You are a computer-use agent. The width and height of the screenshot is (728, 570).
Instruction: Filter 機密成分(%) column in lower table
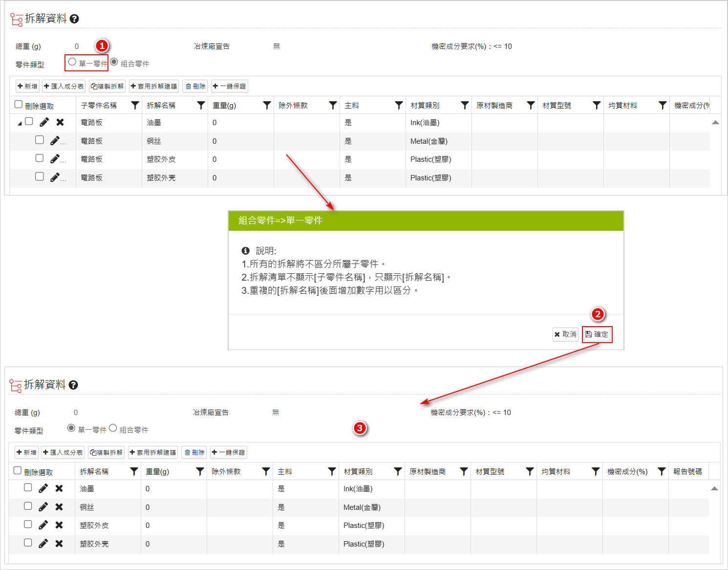[x=662, y=471]
